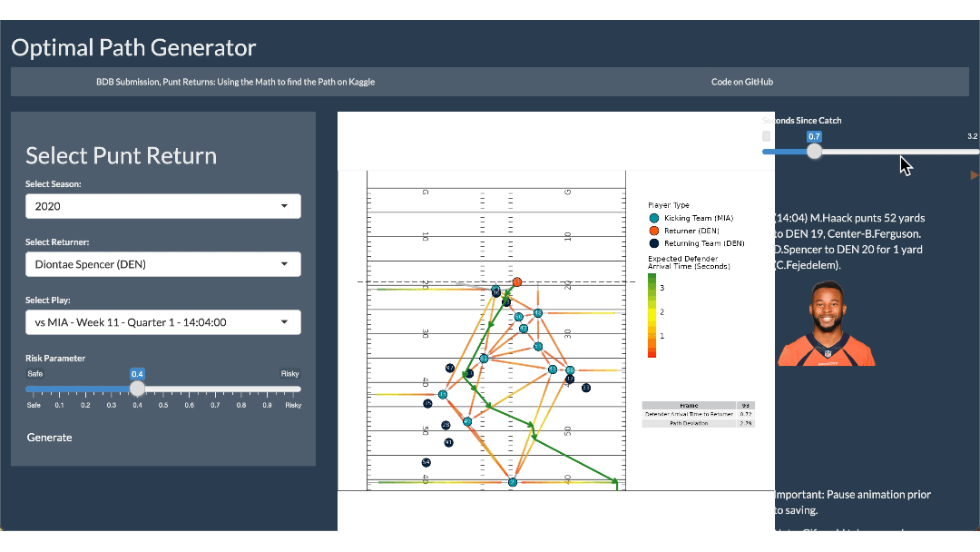Click the Kicking Team teal legend marker
The image size is (980, 552).
pos(653,218)
